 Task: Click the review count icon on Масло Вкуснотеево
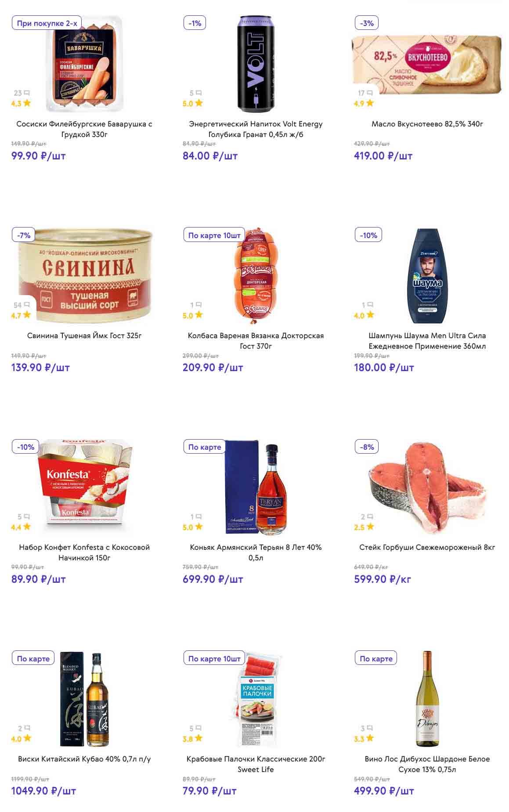[x=370, y=93]
